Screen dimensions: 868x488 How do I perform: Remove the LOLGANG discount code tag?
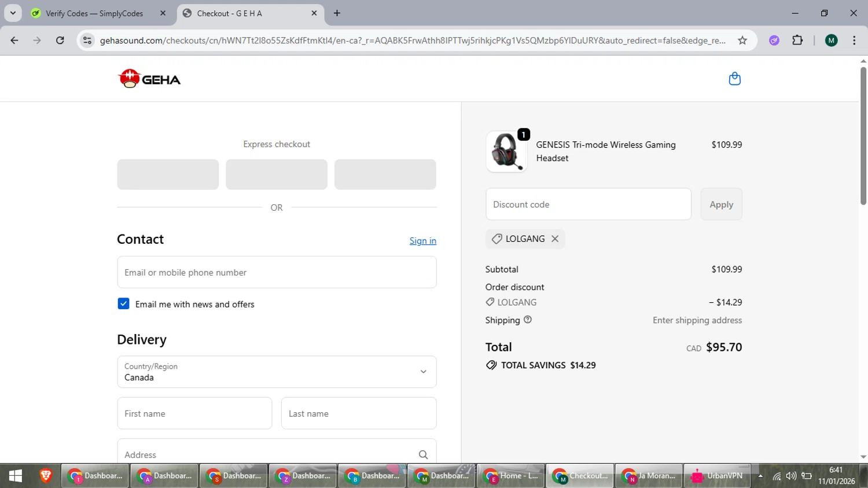(555, 239)
